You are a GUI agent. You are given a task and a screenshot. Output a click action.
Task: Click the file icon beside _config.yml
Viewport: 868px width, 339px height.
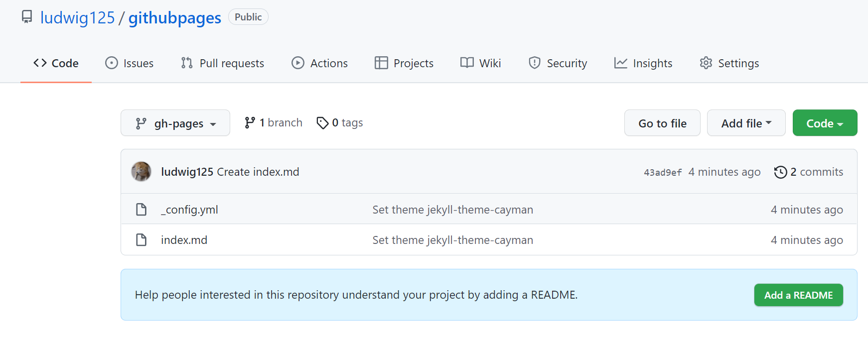(x=142, y=210)
